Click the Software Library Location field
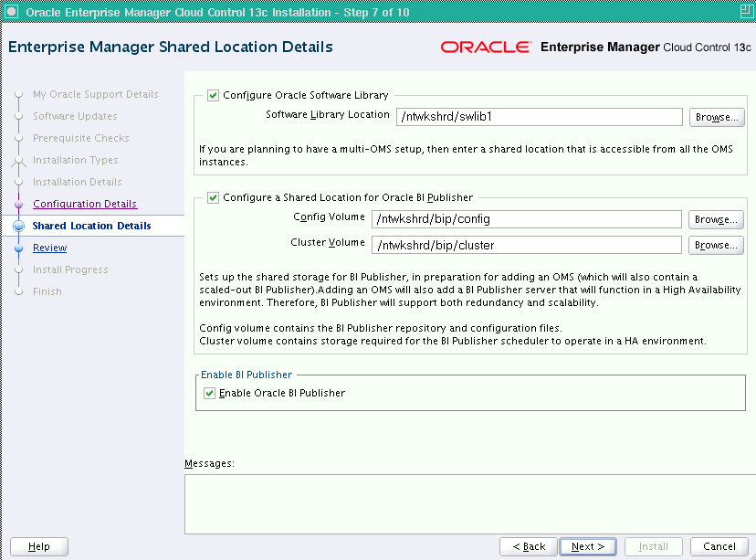Screen dimensions: 756x560 coord(539,117)
